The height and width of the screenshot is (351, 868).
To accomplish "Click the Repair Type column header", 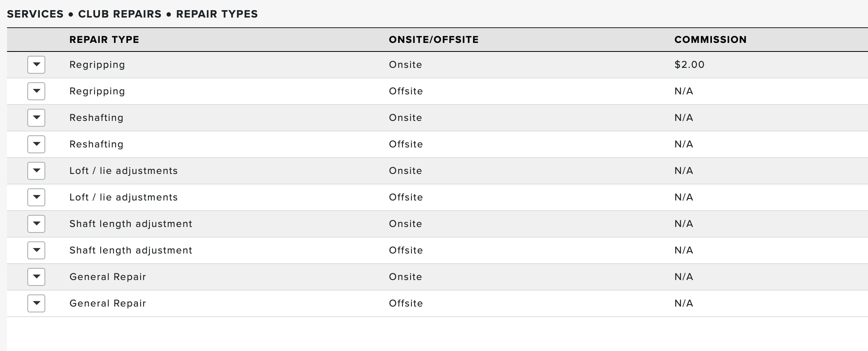I will (x=104, y=40).
